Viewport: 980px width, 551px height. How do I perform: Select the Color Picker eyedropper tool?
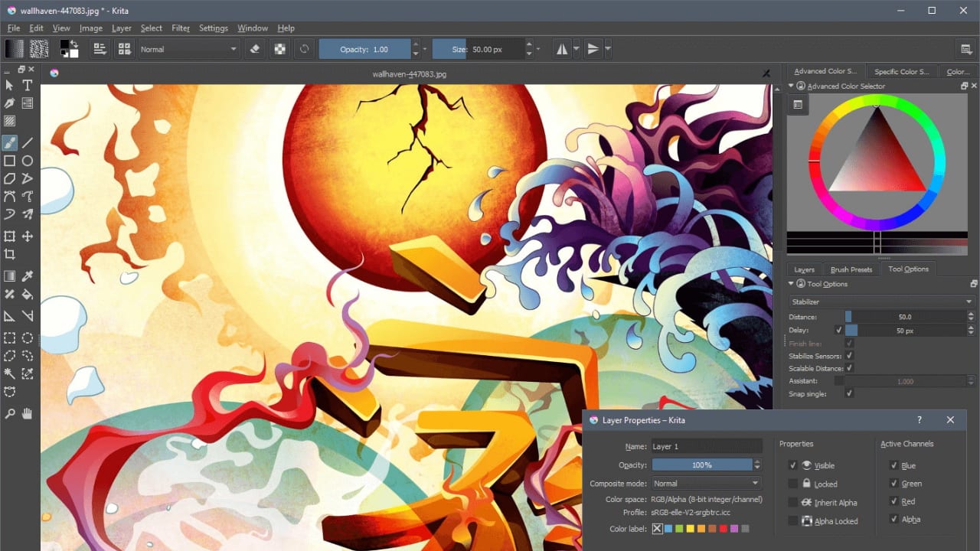[28, 275]
